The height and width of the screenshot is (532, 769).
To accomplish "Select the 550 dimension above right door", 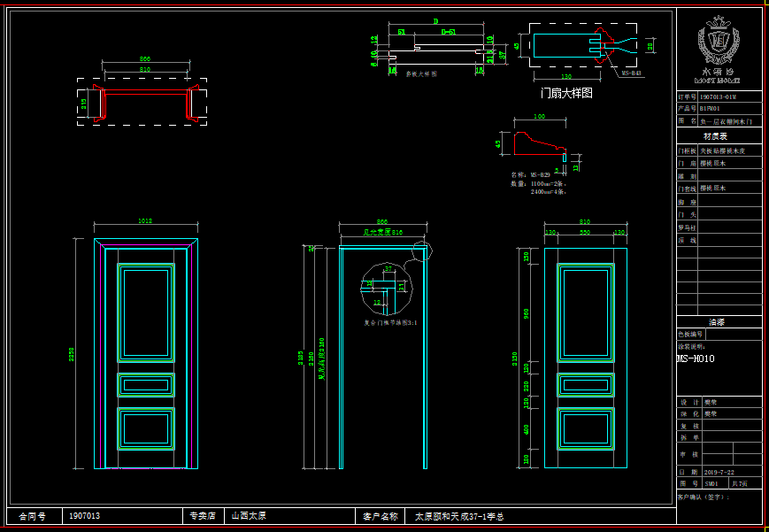I will (585, 232).
